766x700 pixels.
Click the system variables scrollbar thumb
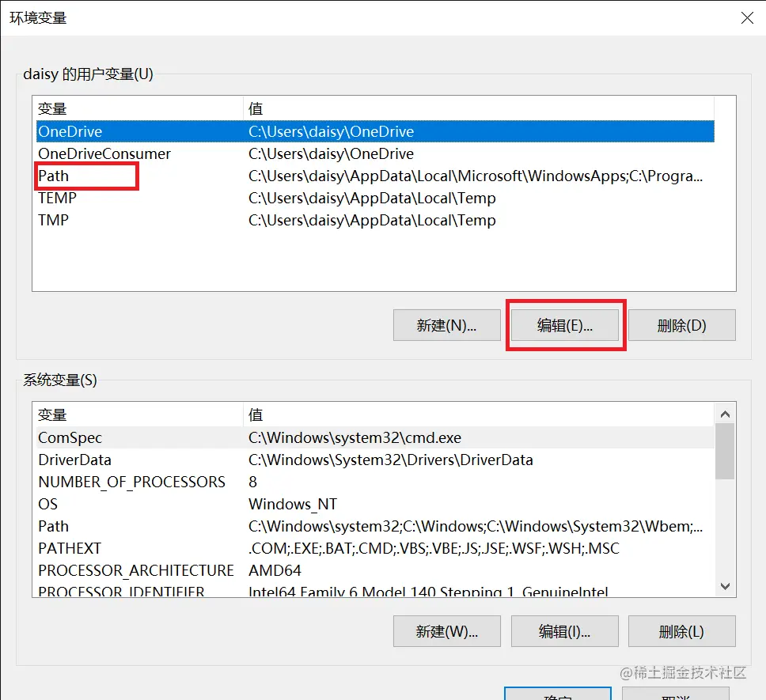pos(725,452)
